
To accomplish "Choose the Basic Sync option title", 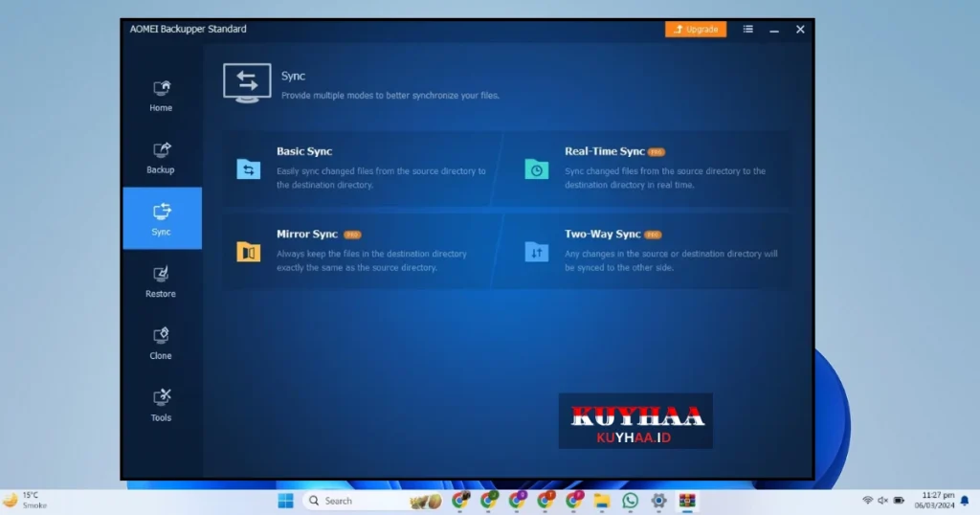I will (x=304, y=151).
